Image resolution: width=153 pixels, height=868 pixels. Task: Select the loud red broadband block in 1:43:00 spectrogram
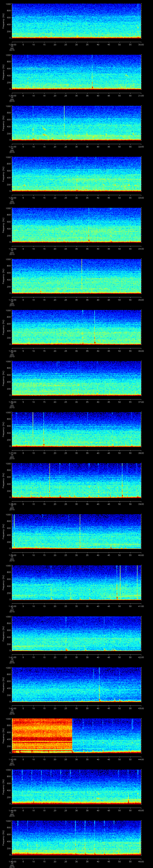pyautogui.click(x=42, y=736)
